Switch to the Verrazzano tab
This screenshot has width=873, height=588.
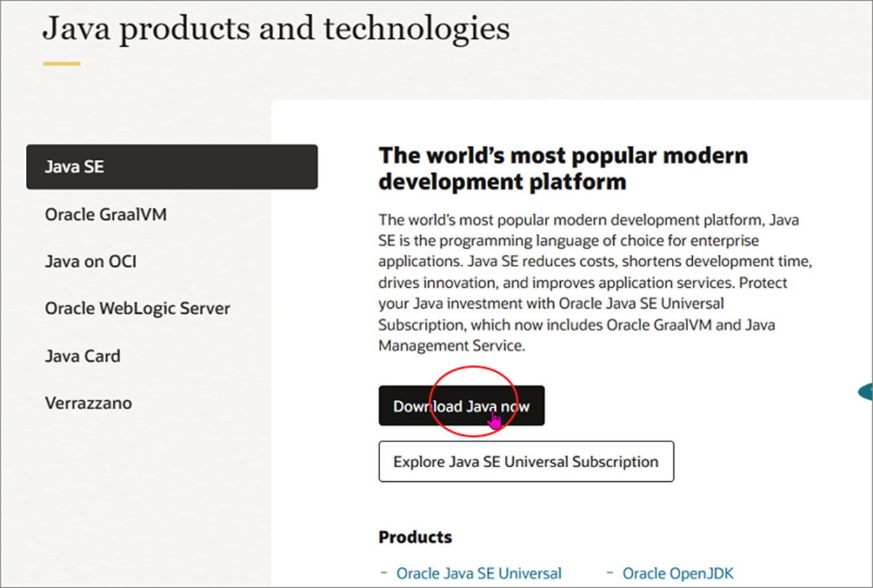pos(89,403)
